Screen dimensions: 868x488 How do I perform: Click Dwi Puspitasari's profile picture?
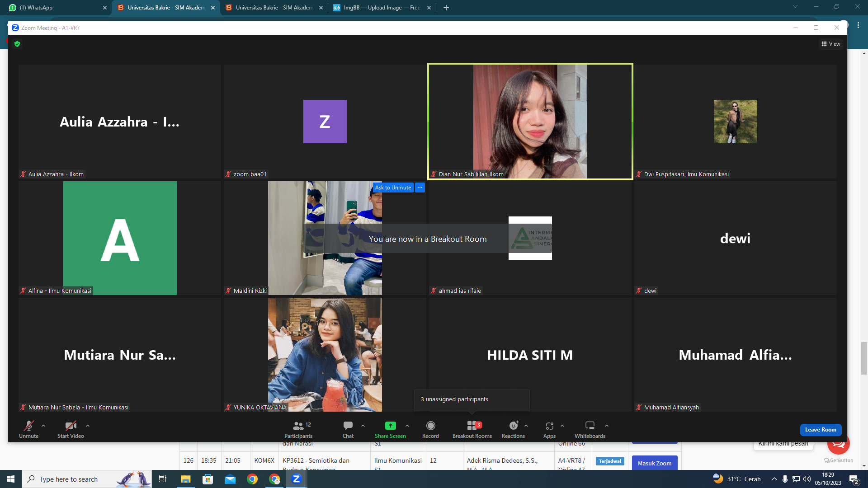736,122
